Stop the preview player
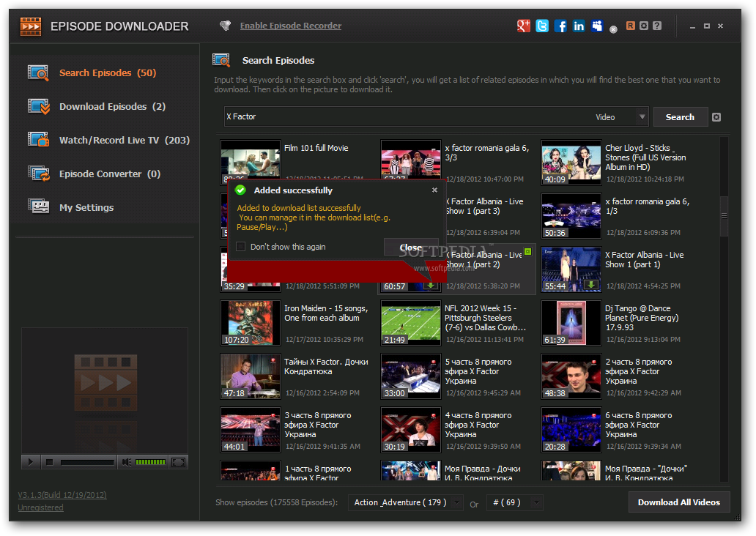This screenshot has height=536, width=756. coord(49,462)
